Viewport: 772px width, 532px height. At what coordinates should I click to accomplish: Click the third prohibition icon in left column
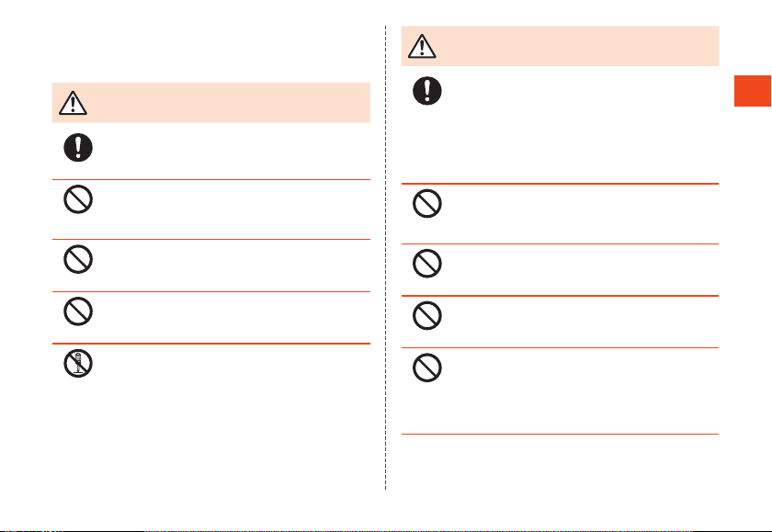pos(78,311)
